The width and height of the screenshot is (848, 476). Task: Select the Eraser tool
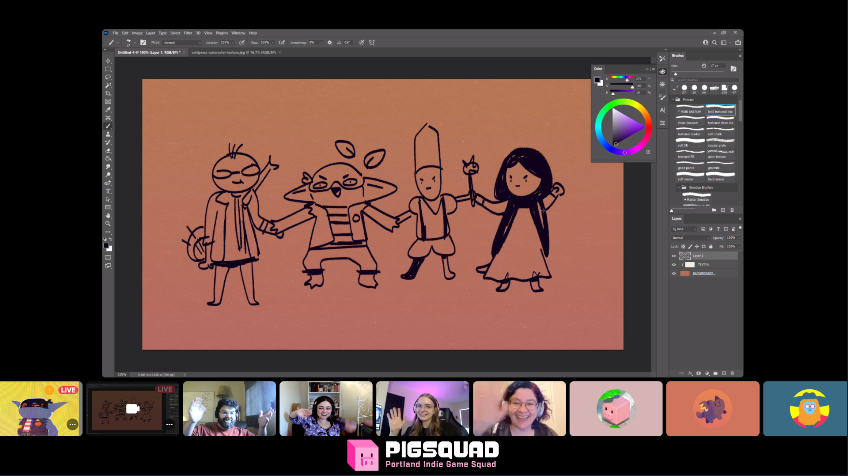108,150
